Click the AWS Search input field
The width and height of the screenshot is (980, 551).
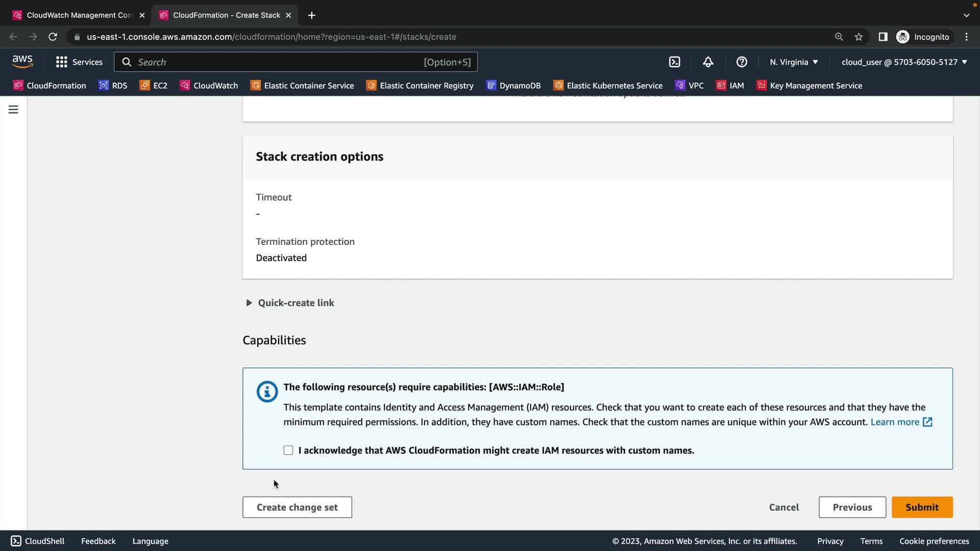point(278,62)
